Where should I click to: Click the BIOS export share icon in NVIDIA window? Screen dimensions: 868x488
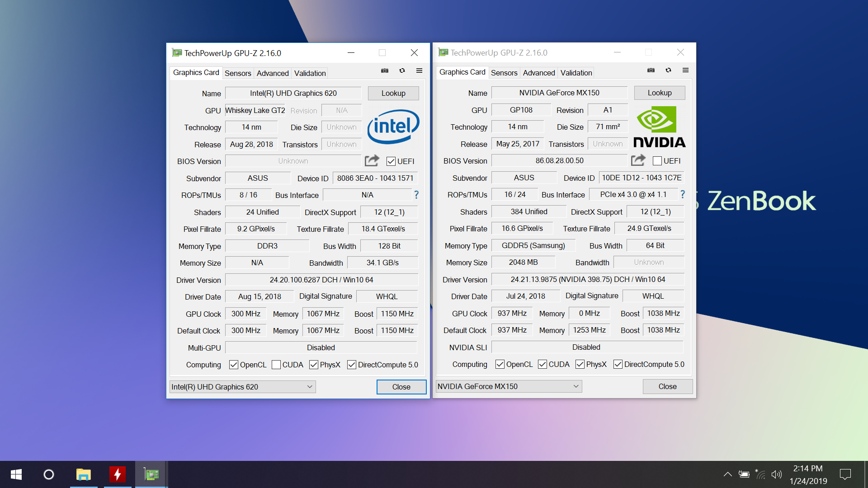pos(638,160)
